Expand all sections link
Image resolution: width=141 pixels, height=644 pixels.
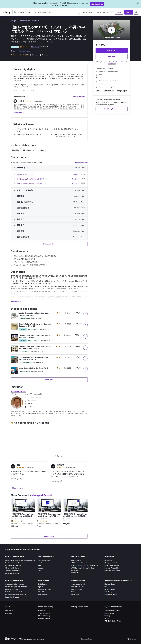click(81, 163)
